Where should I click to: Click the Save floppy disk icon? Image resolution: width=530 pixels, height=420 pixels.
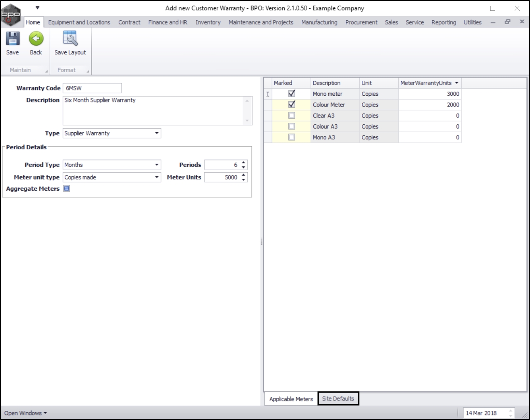click(x=12, y=39)
